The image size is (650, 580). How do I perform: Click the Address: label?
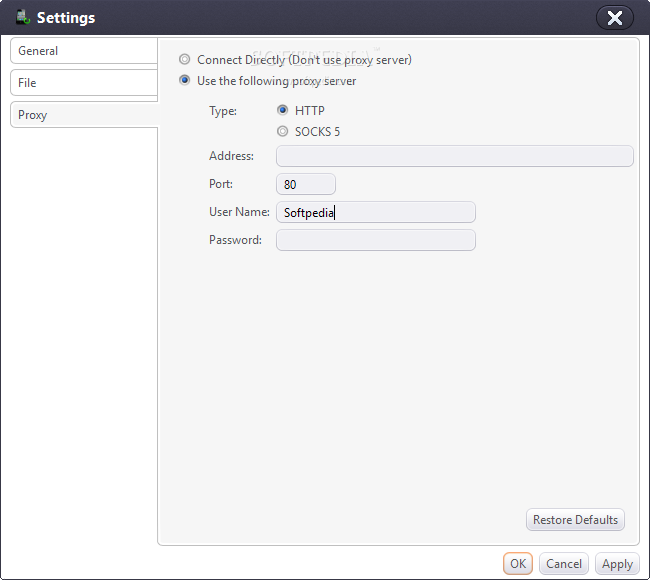tap(231, 156)
